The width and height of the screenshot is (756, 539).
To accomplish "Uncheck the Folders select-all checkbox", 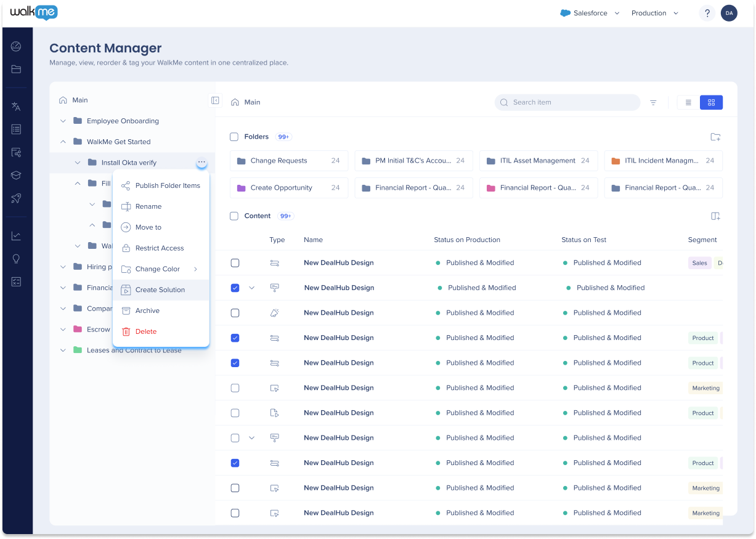I will [x=235, y=136].
